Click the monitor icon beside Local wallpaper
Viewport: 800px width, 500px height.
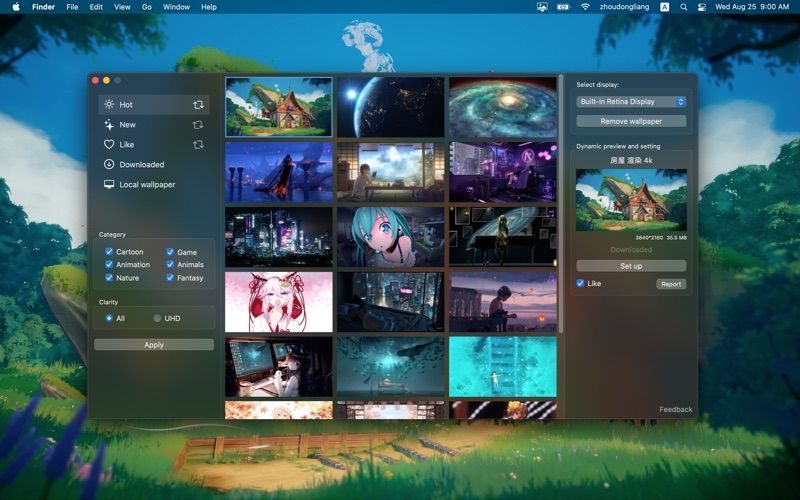(109, 184)
